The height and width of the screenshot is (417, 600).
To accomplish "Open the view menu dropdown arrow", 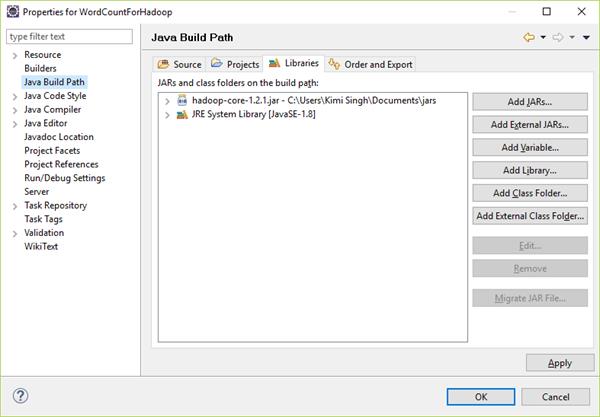I will pos(587,37).
